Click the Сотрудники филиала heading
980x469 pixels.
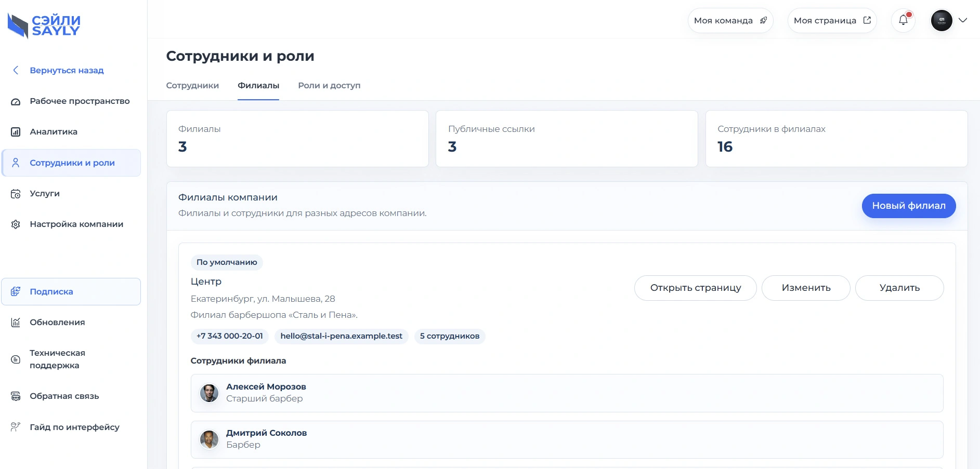click(238, 361)
